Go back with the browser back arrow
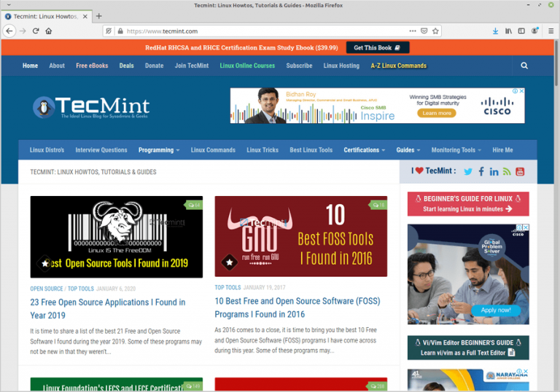560x392 pixels. pyautogui.click(x=9, y=31)
